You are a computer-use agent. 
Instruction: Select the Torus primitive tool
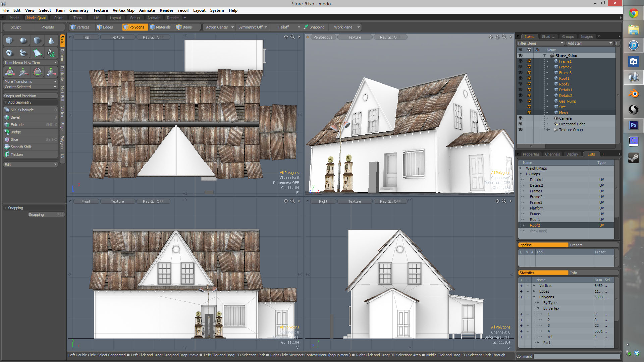point(9,53)
